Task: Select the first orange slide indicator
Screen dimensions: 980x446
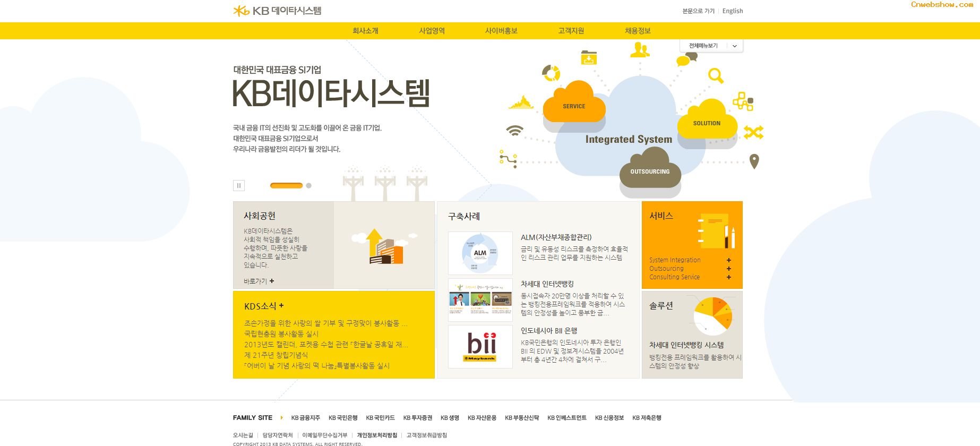Action: [286, 185]
